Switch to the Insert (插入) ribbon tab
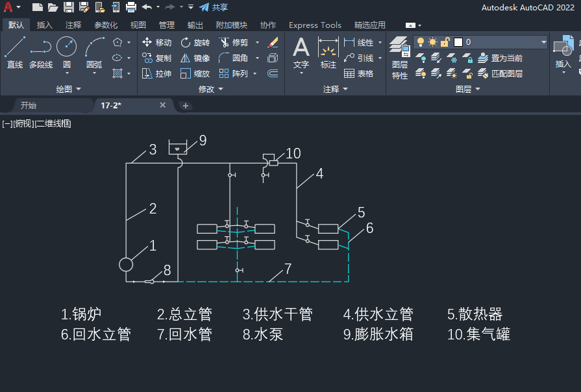The image size is (581, 392). [x=45, y=25]
